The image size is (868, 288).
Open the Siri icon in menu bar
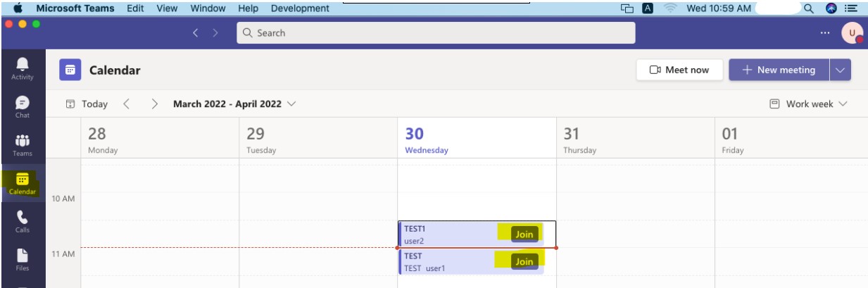[830, 8]
